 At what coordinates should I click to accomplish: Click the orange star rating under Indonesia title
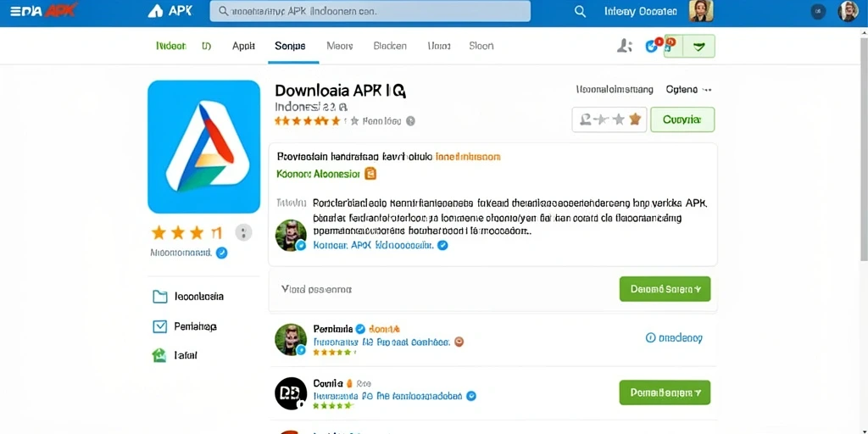coord(307,120)
